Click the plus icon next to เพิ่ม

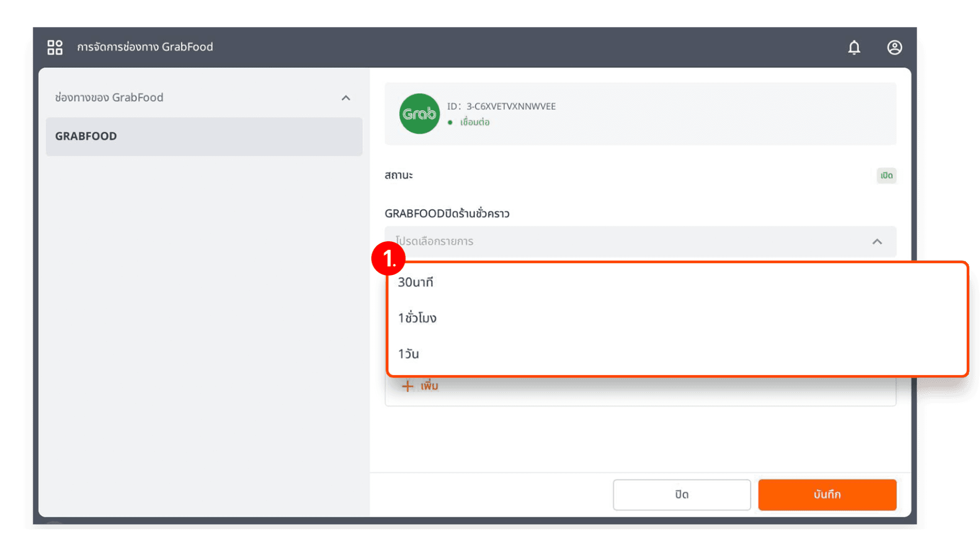point(407,386)
